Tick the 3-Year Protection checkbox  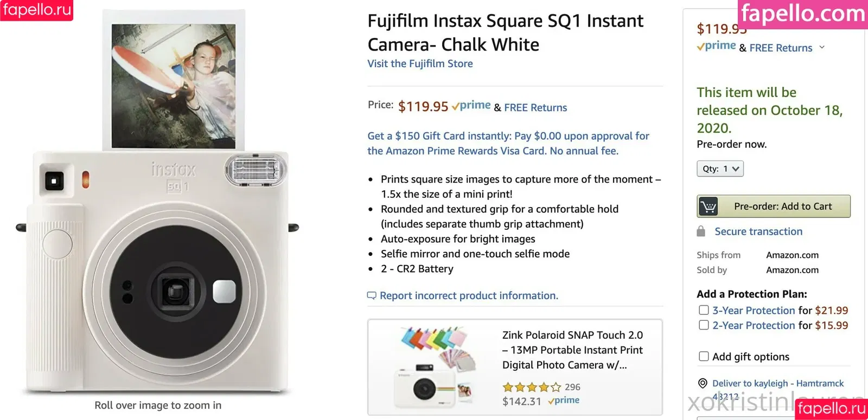tap(704, 310)
